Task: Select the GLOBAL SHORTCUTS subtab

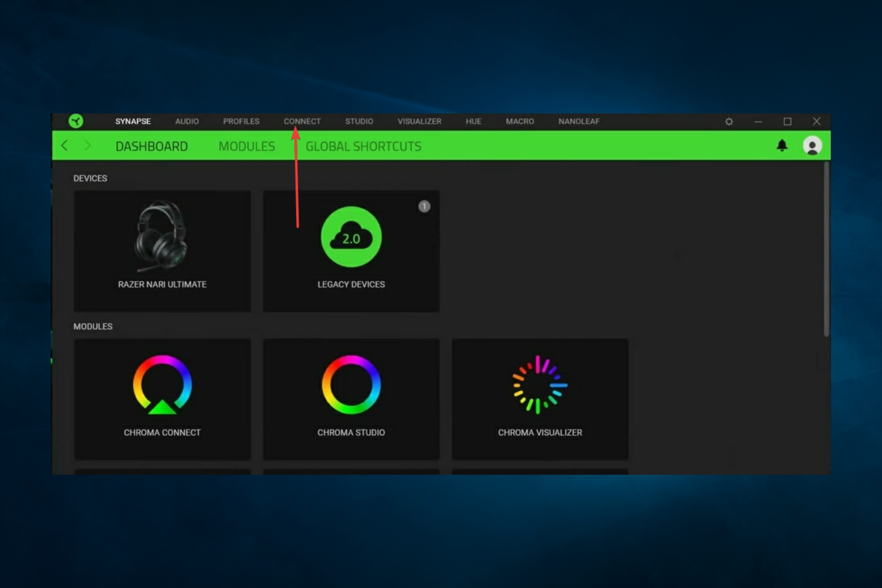Action: coord(363,146)
